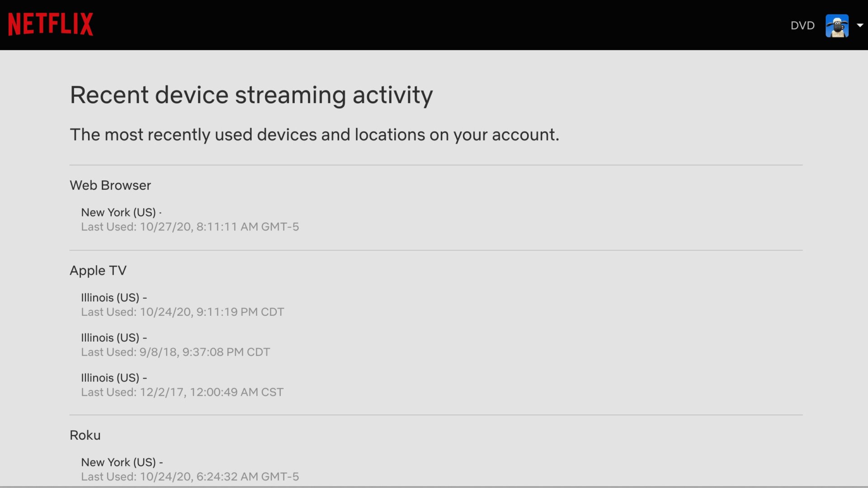The height and width of the screenshot is (488, 868).
Task: Select the Web Browser device heading
Action: click(110, 185)
